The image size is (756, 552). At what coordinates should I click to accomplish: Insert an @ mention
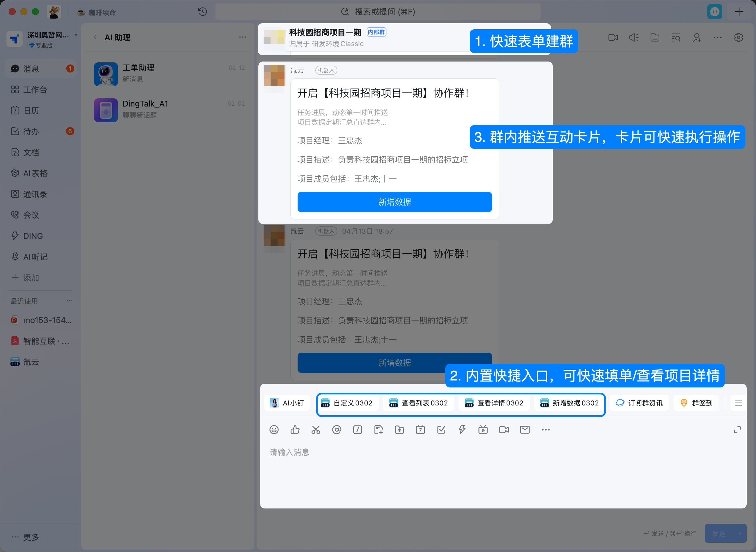336,430
